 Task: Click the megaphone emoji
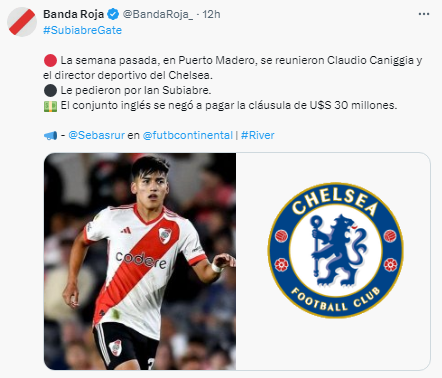click(50, 136)
